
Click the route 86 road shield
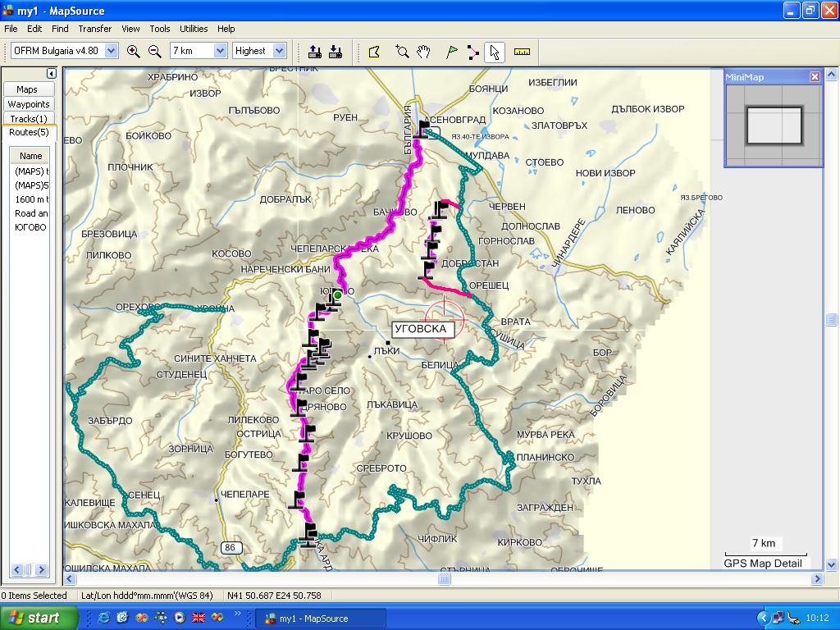pos(231,547)
